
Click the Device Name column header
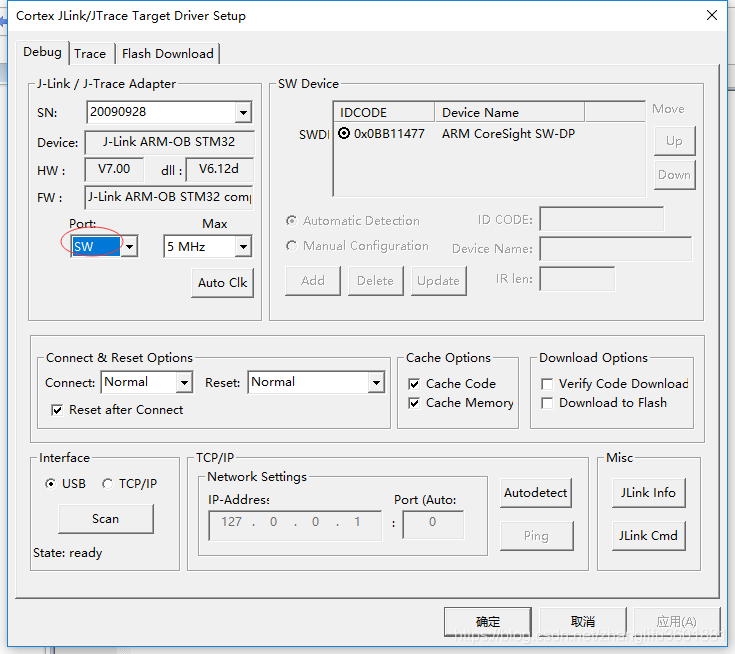510,113
